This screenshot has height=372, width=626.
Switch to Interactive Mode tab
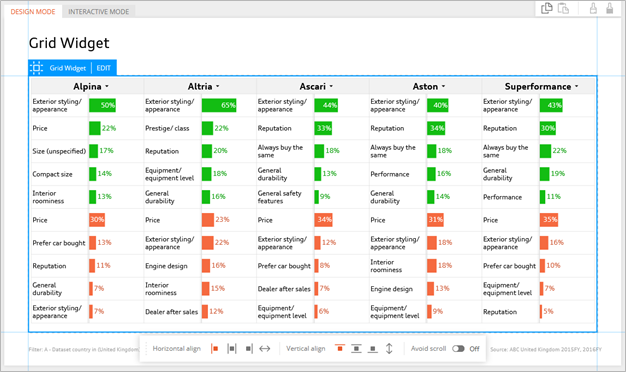(x=99, y=12)
